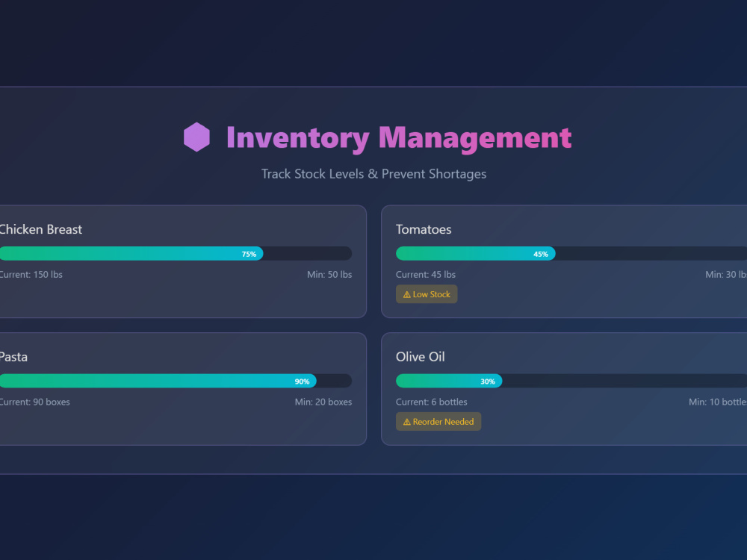Click the Current: 45 lbs text
747x560 pixels.
point(426,274)
